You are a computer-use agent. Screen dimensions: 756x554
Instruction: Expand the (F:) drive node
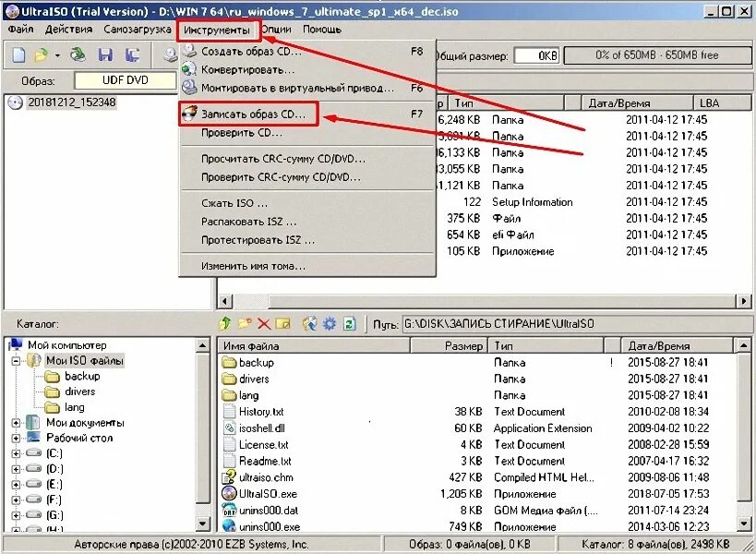(16, 500)
